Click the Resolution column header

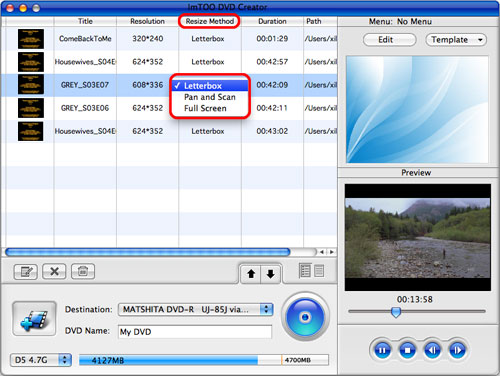(x=147, y=21)
